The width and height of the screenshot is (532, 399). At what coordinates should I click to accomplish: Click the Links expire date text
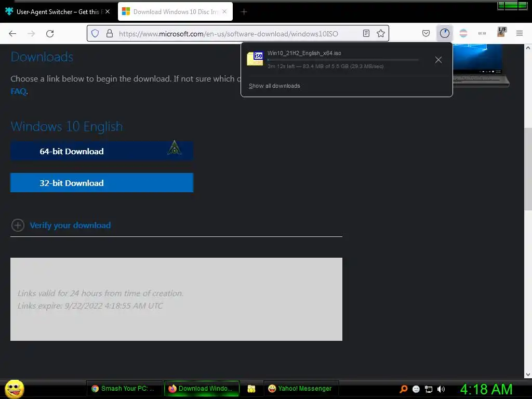pyautogui.click(x=90, y=305)
